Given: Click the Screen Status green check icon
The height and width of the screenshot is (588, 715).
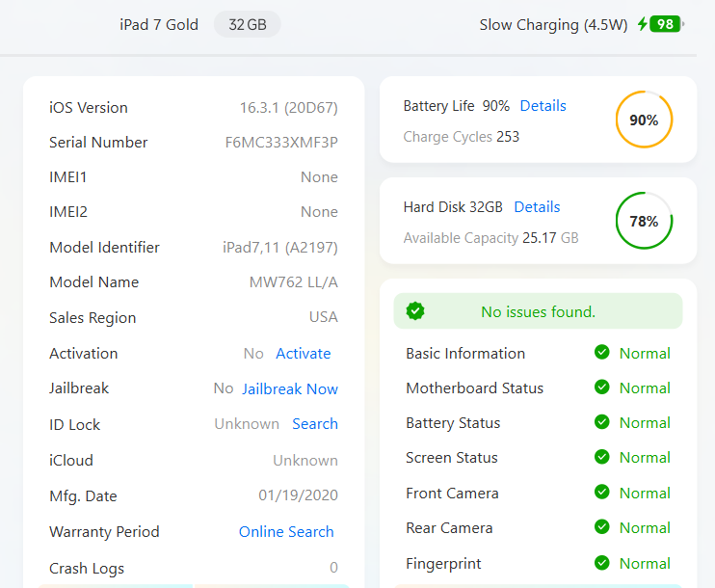Looking at the screenshot, I should [x=602, y=457].
